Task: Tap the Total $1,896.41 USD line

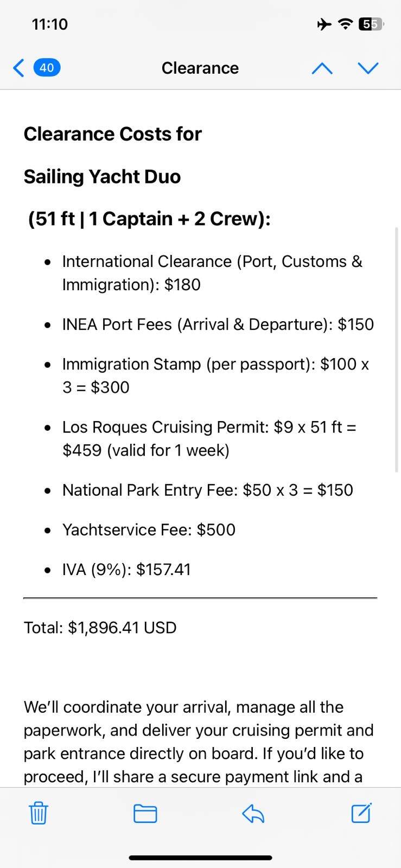Action: click(100, 628)
